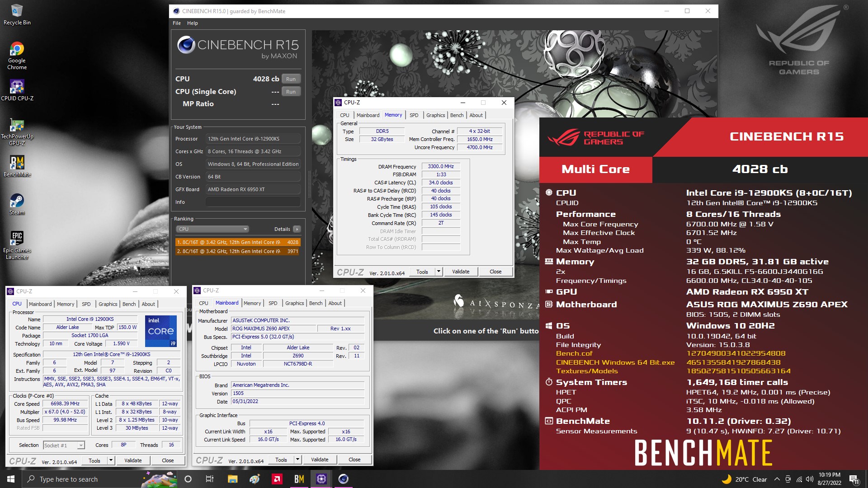Screen dimensions: 868x488
Task: Open Mainboard tab in the CPU-Z CPU window
Action: (40, 304)
